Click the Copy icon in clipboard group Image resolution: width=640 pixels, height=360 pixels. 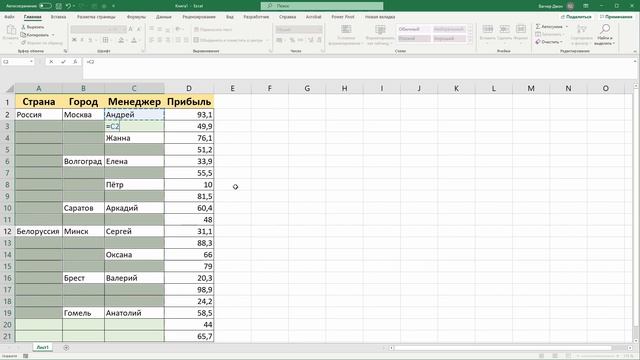tap(23, 35)
